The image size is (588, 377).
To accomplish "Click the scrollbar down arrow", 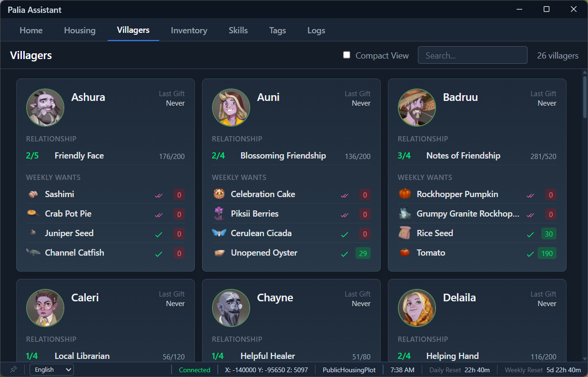I will [585, 359].
